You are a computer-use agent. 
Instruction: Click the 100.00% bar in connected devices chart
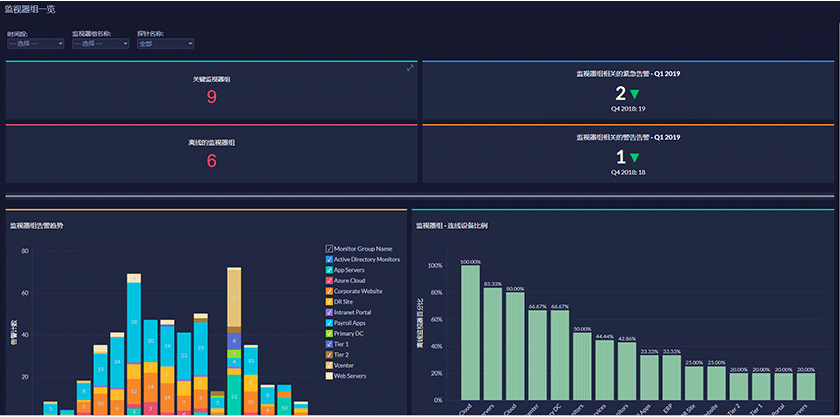[x=470, y=332]
